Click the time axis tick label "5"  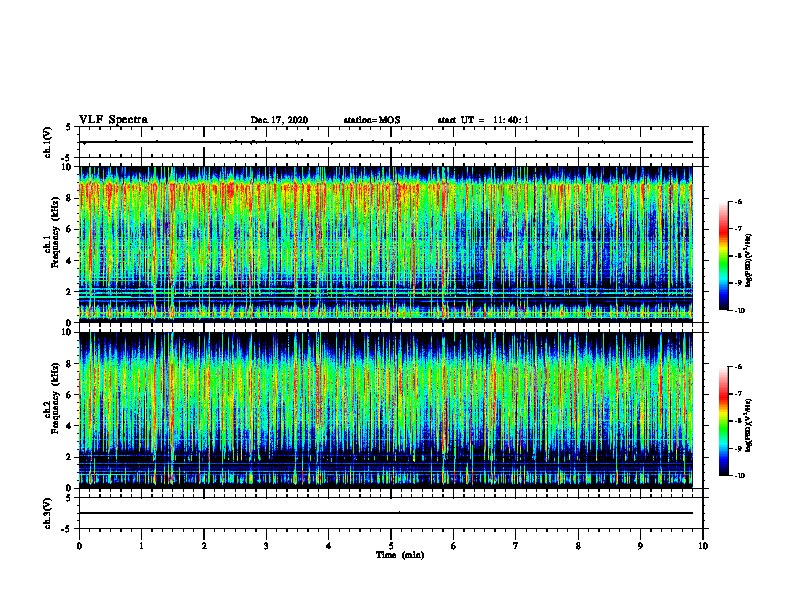click(x=391, y=546)
